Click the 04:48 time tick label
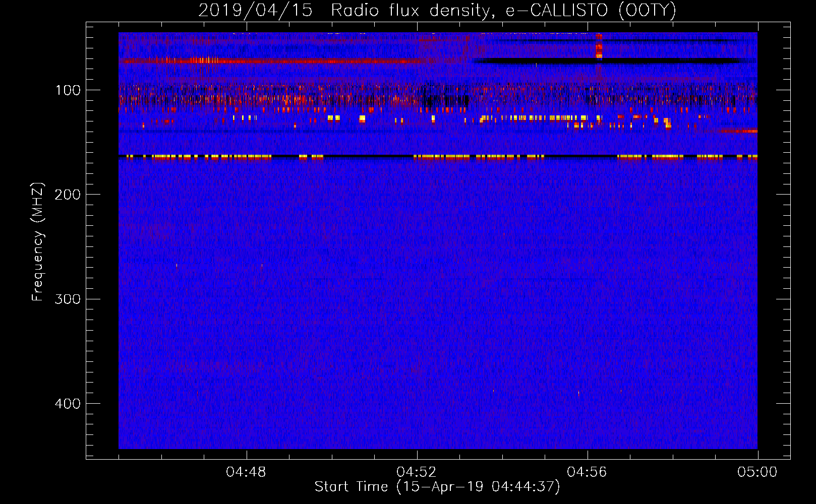Screen dimensions: 816x504 [246, 472]
